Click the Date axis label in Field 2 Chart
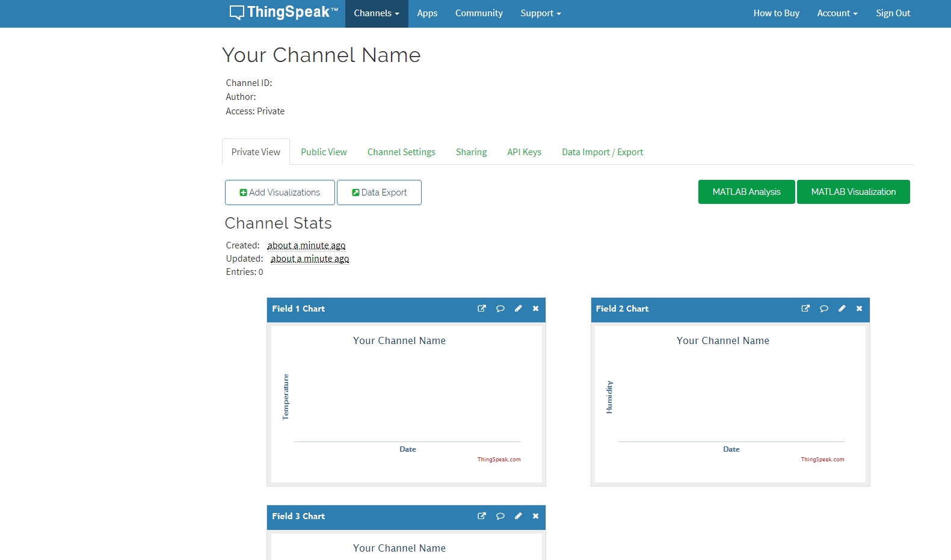This screenshot has width=951, height=560. [731, 449]
